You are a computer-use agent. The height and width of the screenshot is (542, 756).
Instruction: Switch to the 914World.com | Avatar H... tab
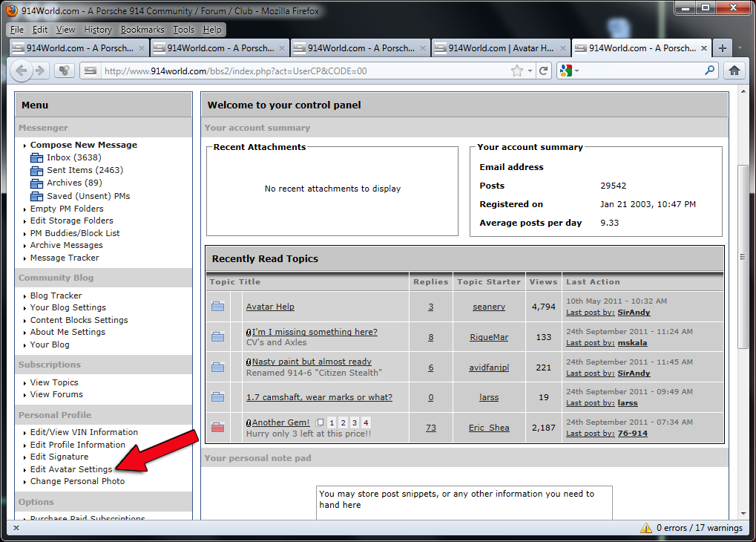(x=500, y=48)
